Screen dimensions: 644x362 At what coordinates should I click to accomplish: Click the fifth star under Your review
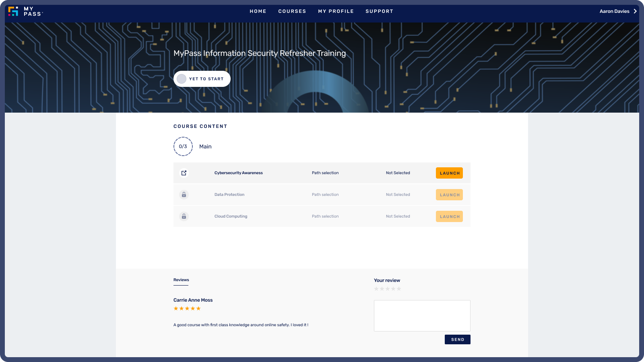click(399, 289)
